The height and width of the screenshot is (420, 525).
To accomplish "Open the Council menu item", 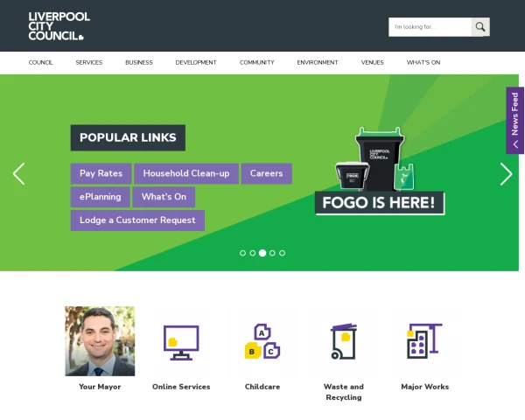I will pyautogui.click(x=40, y=63).
